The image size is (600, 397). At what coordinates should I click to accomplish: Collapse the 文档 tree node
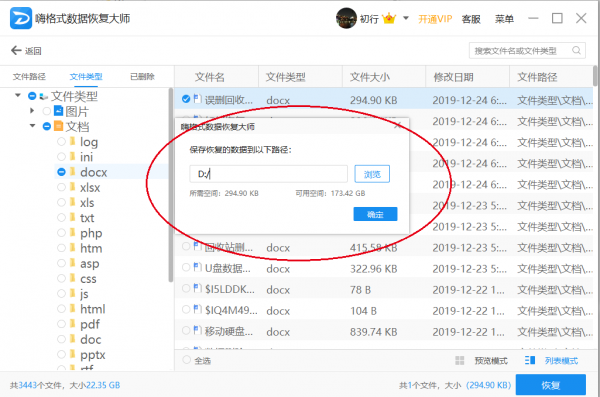click(x=32, y=126)
